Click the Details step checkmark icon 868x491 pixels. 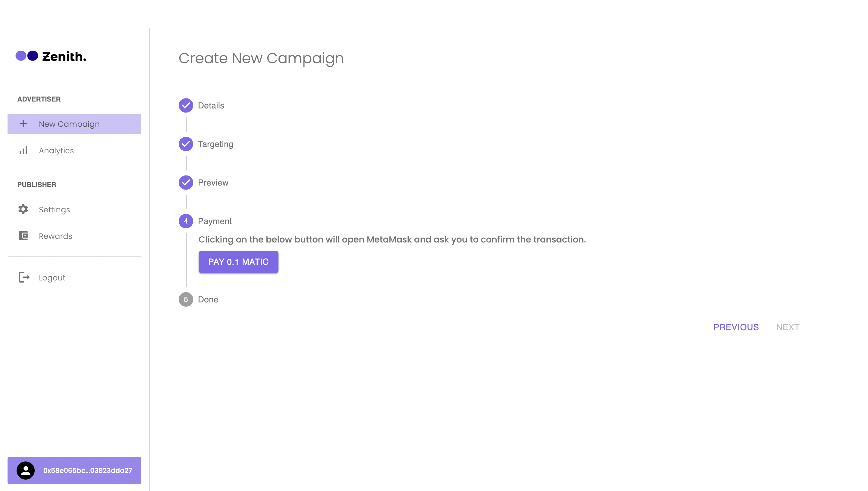pos(186,105)
